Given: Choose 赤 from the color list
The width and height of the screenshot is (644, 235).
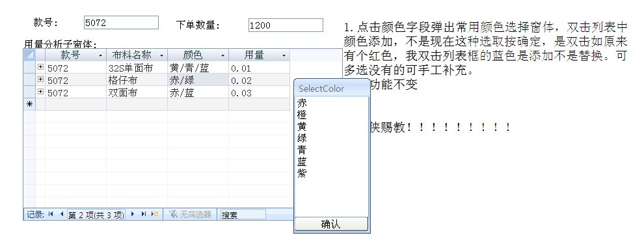Looking at the screenshot, I should (x=302, y=103).
